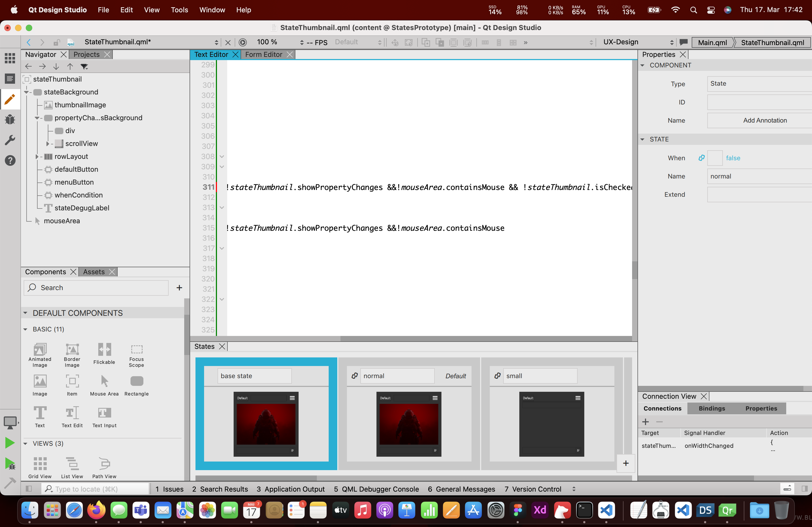The width and height of the screenshot is (812, 527).
Task: Open the Bindings tab in Connection View
Action: point(712,408)
